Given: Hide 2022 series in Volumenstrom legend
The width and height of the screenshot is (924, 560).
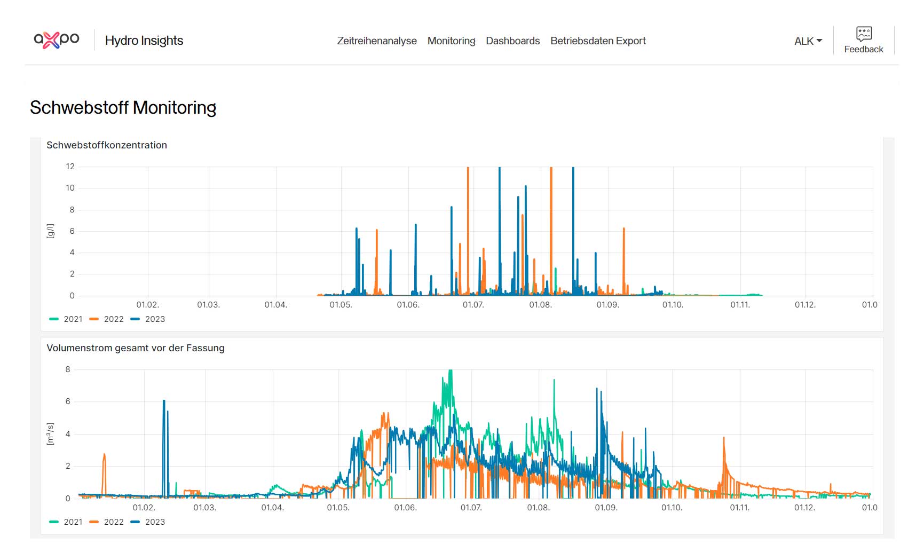Looking at the screenshot, I should coord(107,522).
